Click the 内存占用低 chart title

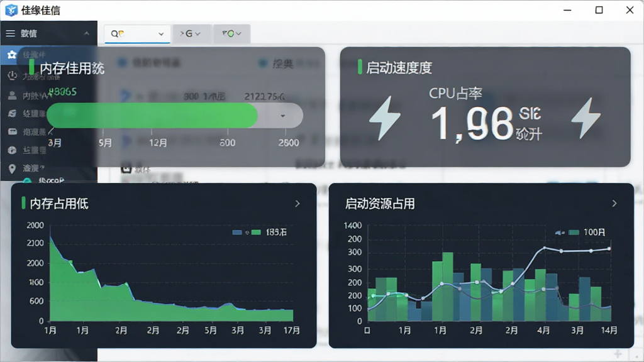[x=58, y=204]
